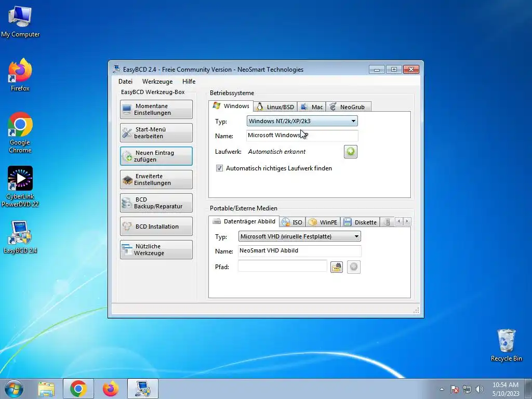Click the Show Desktop strip
532x399 pixels.
(528, 389)
